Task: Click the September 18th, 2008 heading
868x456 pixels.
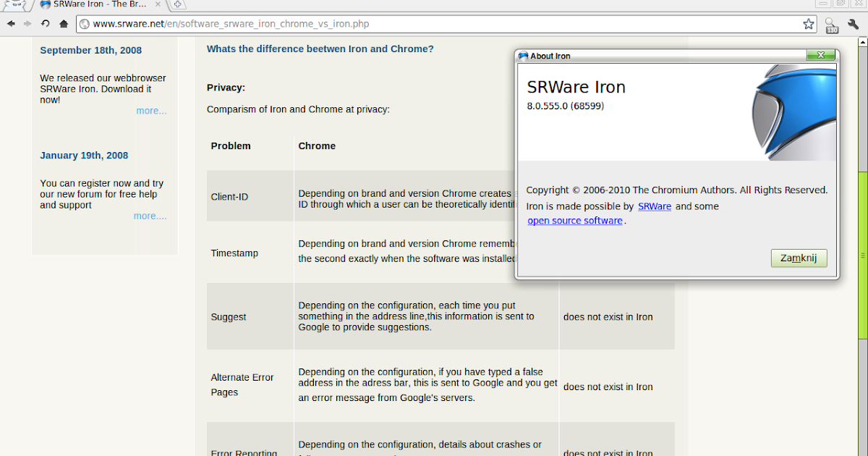Action: tap(91, 51)
